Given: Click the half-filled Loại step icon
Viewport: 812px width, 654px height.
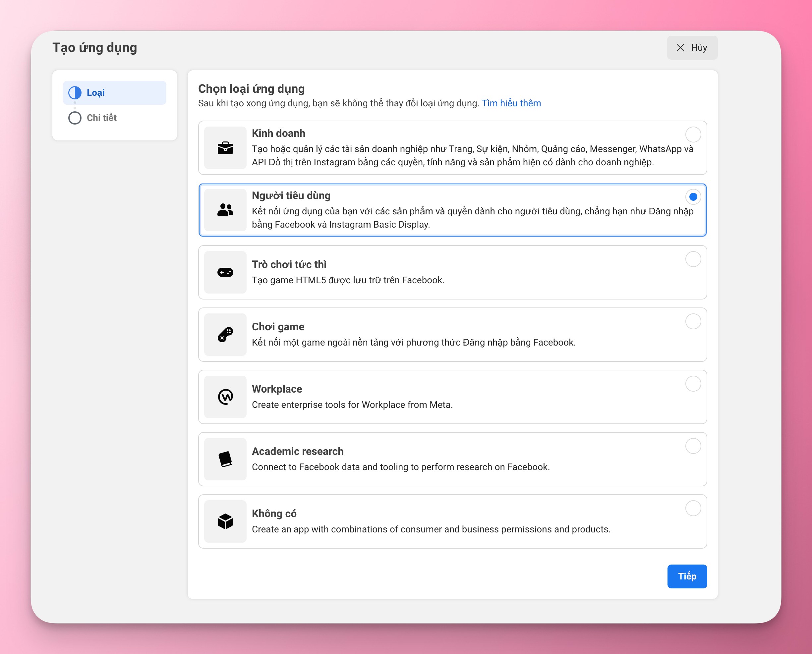Looking at the screenshot, I should [x=75, y=93].
